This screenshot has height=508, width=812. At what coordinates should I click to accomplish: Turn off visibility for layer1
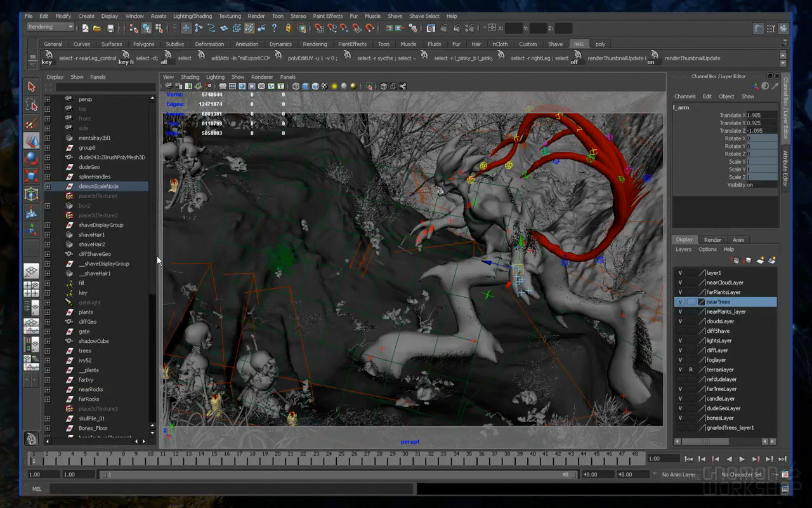click(680, 273)
